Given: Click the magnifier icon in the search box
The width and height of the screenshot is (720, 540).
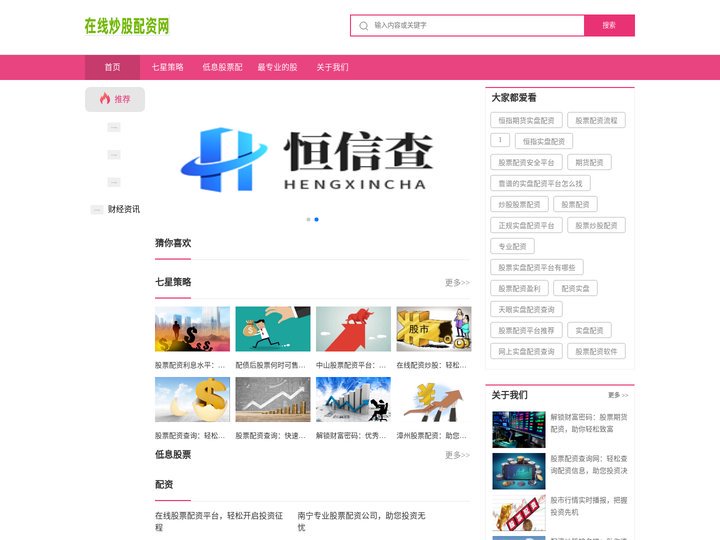Looking at the screenshot, I should (363, 26).
